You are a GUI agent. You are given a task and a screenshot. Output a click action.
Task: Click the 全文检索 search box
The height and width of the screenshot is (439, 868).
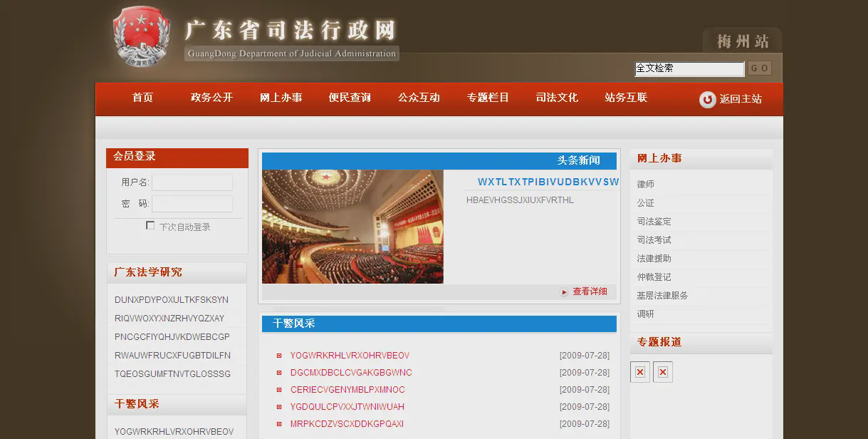pyautogui.click(x=689, y=68)
